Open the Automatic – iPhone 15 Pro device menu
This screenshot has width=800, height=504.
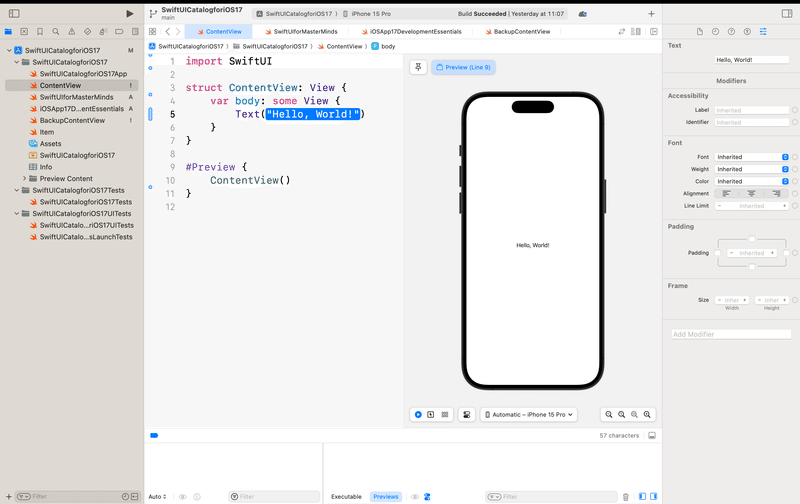click(x=529, y=415)
